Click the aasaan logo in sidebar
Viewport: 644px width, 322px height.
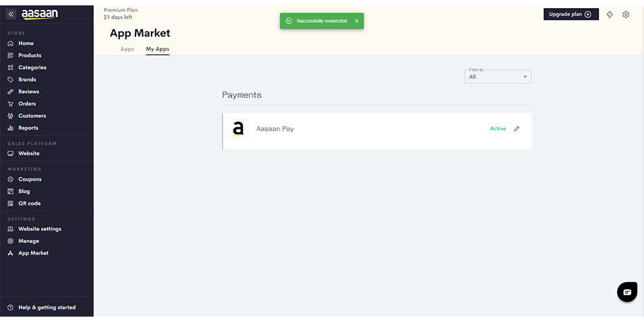coord(40,14)
